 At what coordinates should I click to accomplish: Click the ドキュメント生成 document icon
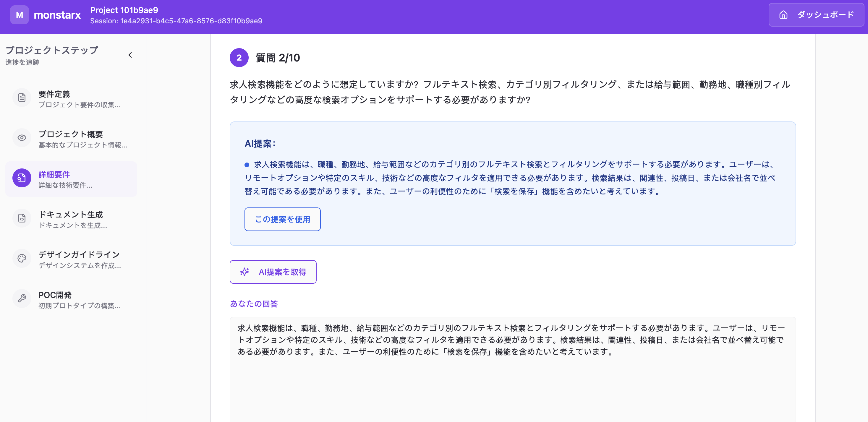pos(22,218)
